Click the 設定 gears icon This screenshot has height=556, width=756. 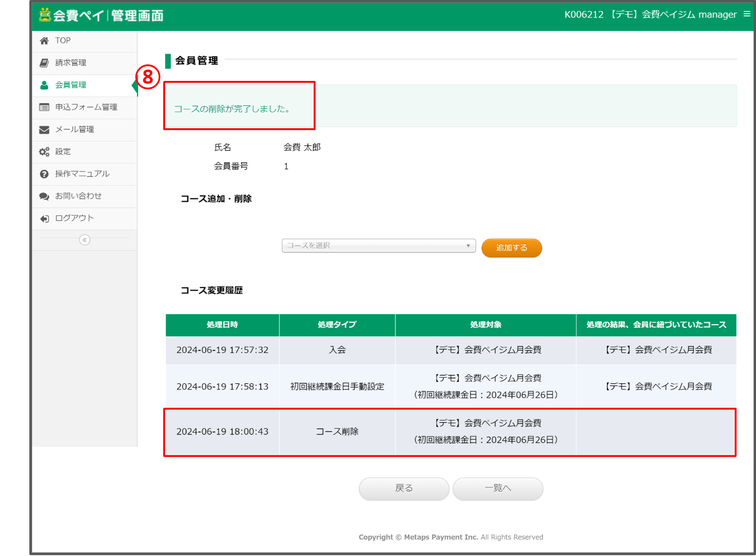[x=44, y=152]
